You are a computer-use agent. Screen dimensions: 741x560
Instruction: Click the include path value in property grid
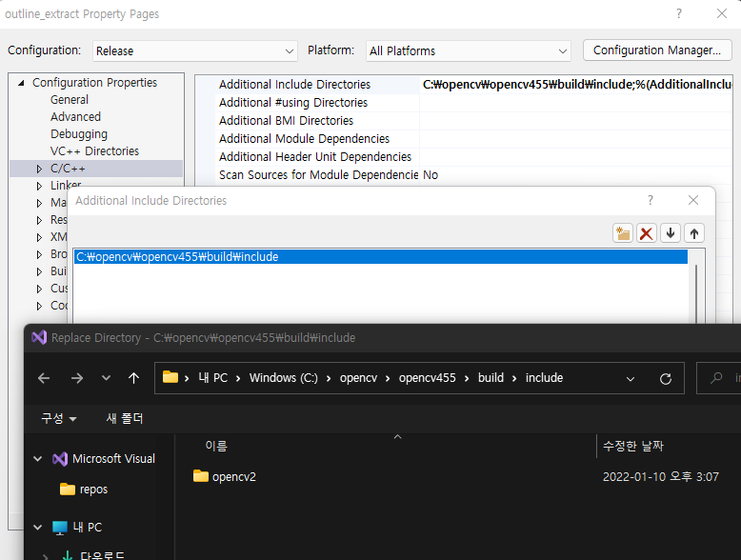(576, 85)
